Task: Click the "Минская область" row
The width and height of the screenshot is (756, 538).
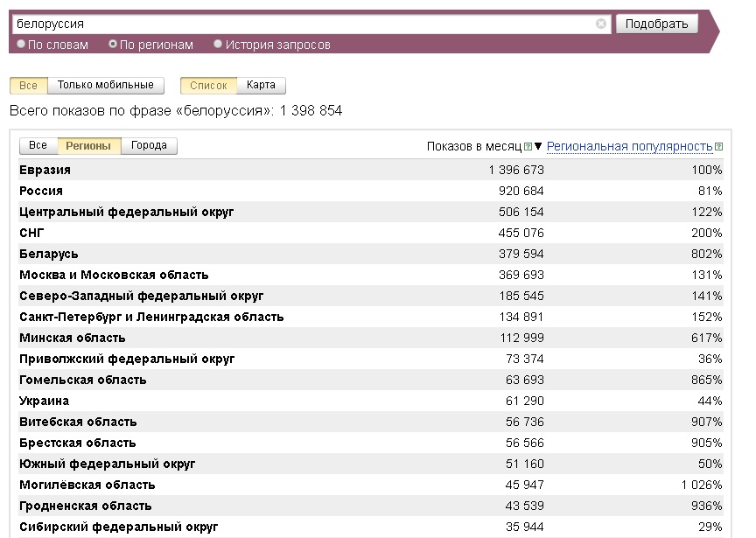Action: [73, 338]
